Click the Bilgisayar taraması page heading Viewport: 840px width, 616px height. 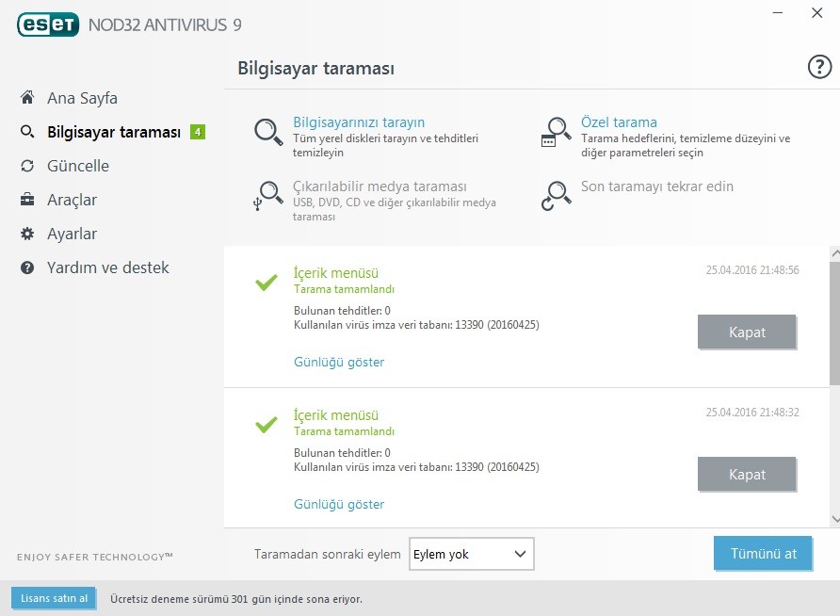[x=315, y=69]
